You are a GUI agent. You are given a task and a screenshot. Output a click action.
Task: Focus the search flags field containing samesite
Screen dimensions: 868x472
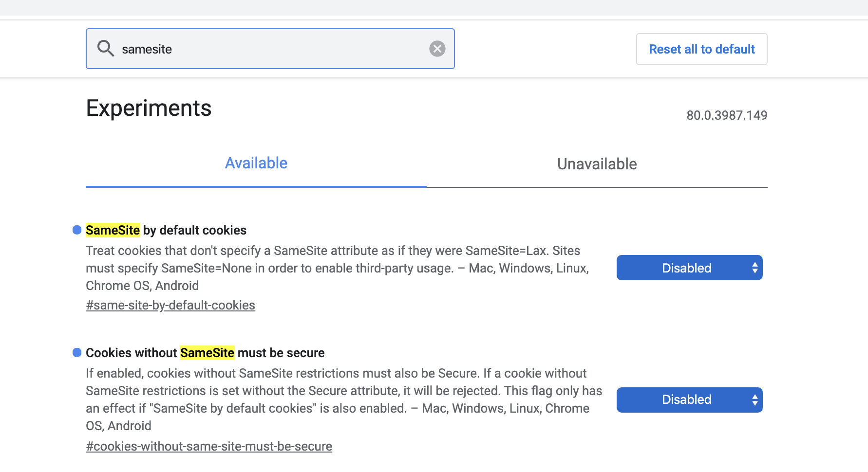[x=270, y=49]
